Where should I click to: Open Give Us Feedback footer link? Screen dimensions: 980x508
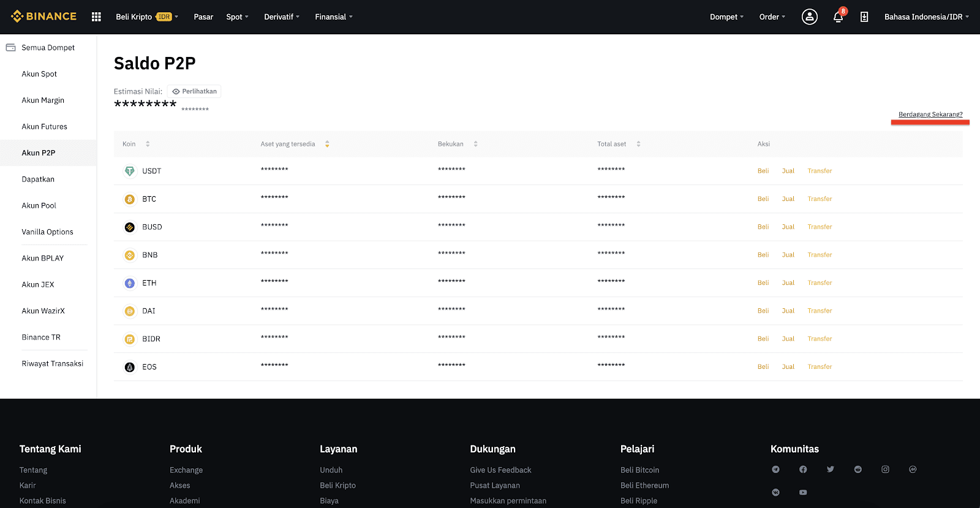500,470
